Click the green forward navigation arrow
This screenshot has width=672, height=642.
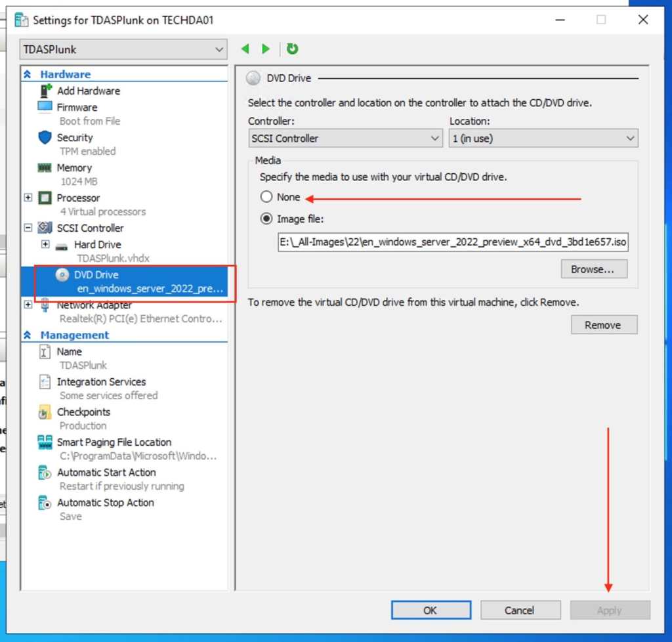tap(266, 49)
